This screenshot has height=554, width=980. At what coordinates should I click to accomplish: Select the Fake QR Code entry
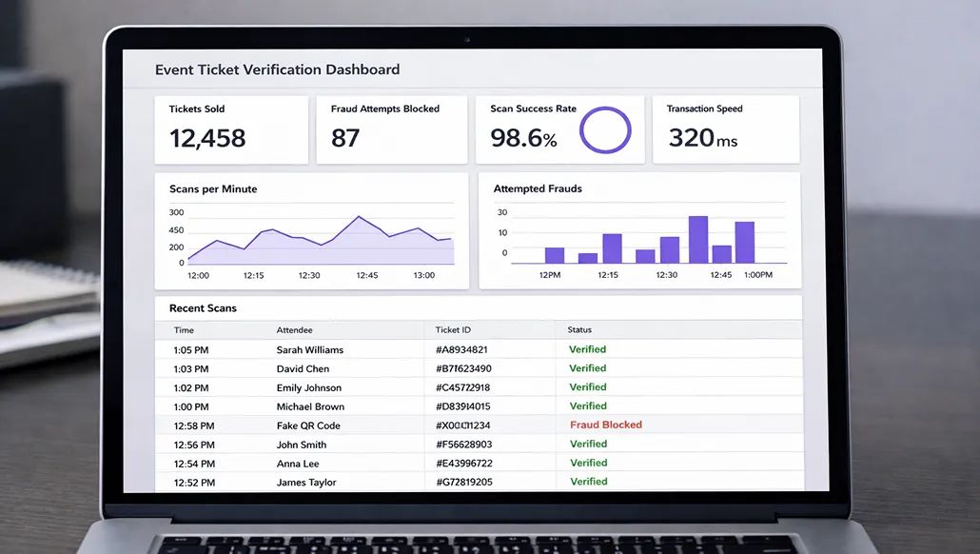click(x=307, y=425)
